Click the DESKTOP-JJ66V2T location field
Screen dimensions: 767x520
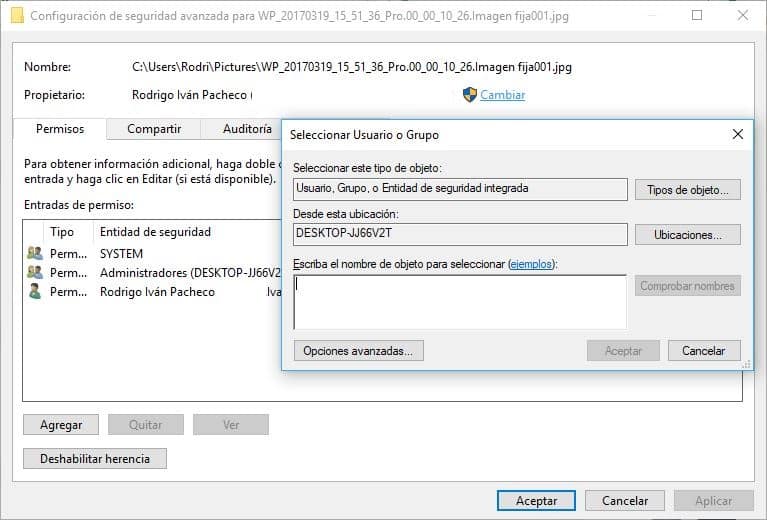[x=460, y=234]
